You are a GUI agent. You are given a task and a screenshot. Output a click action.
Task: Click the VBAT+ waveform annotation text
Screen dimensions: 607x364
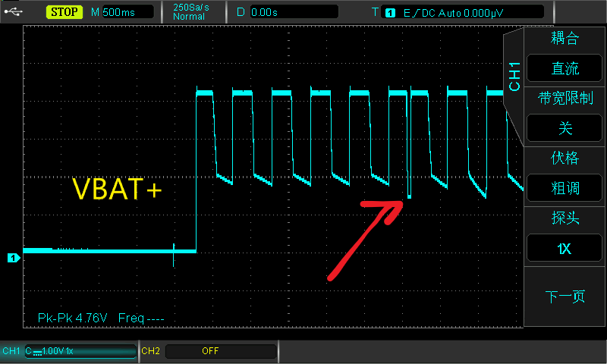[117, 189]
